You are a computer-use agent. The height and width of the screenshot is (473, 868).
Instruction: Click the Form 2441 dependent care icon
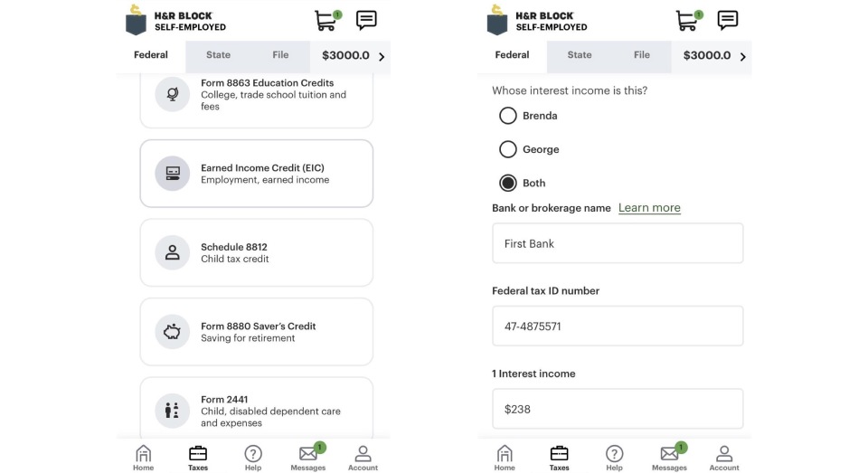[x=172, y=411]
